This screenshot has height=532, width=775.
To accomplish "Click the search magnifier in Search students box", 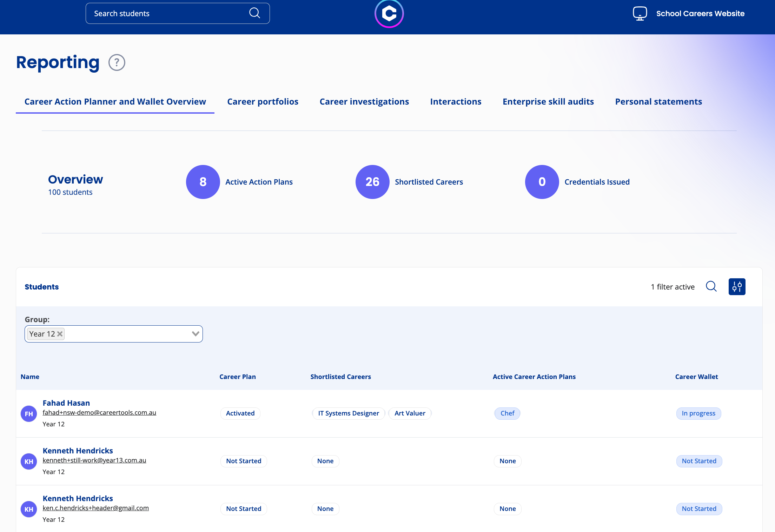I will tap(254, 13).
